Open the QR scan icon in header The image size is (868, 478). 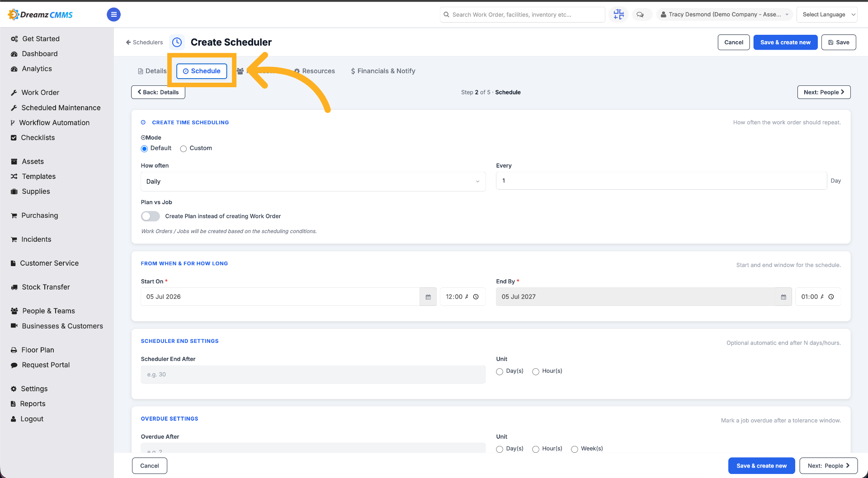click(x=618, y=14)
